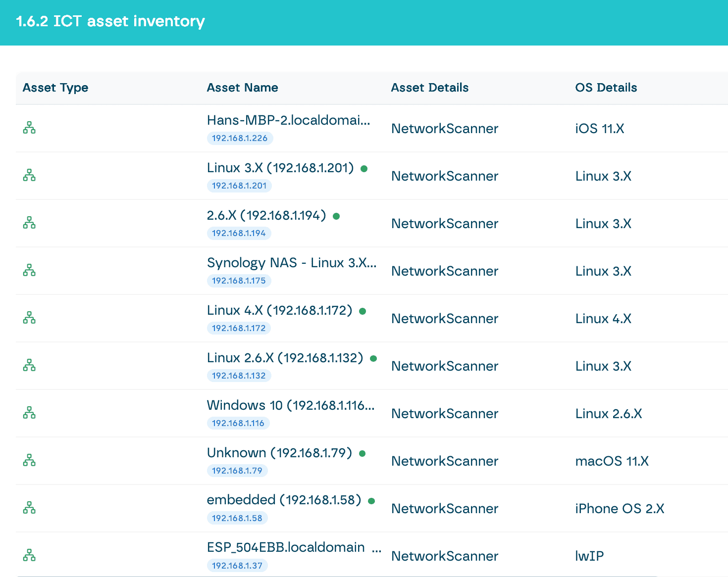Click the network icon beside Linux 3.X (192.168.1.201)
Screen dimensions: 728x577
click(29, 175)
